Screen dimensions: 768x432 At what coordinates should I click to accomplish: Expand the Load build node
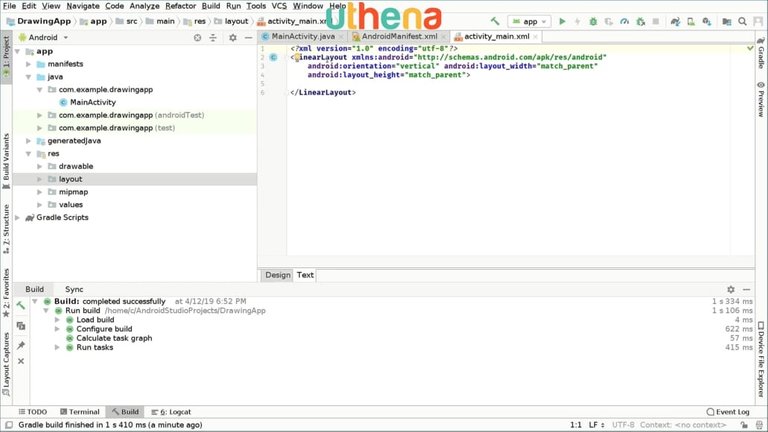pos(57,320)
